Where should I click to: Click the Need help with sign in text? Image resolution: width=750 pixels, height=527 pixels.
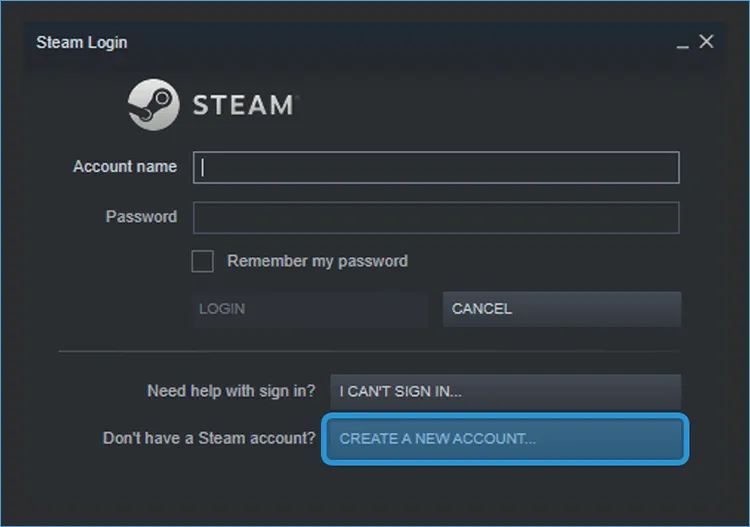231,391
